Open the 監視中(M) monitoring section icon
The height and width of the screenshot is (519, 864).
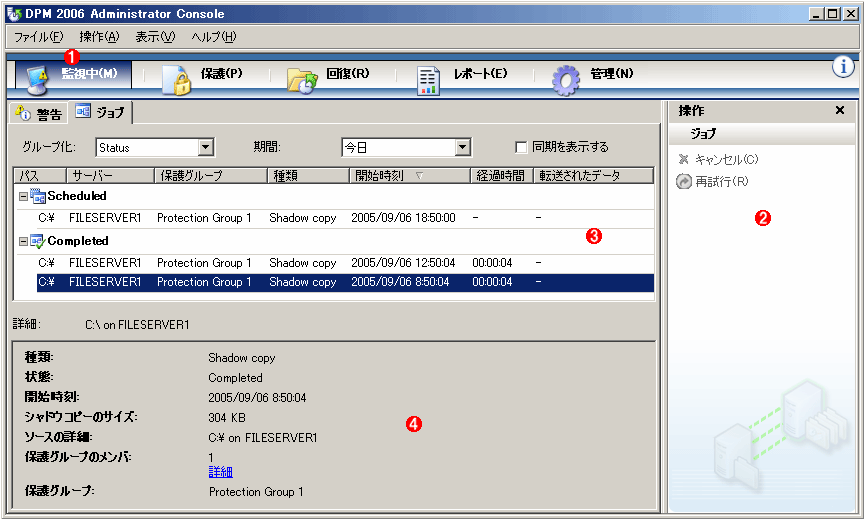[37, 78]
